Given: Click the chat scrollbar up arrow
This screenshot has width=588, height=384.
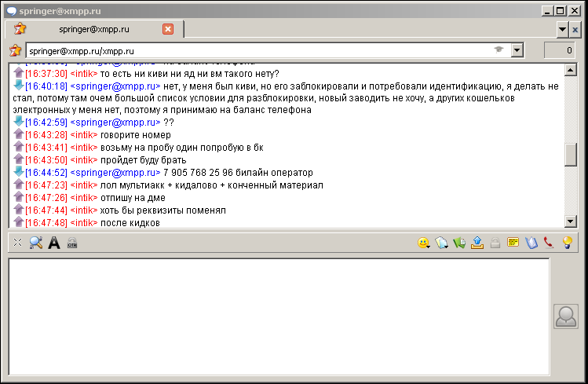Looking at the screenshot, I should [571, 70].
